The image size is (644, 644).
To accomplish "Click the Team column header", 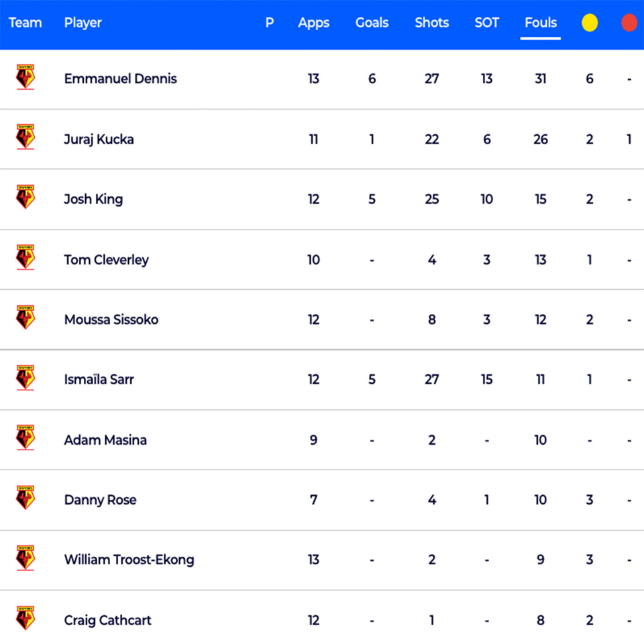I will tap(25, 23).
